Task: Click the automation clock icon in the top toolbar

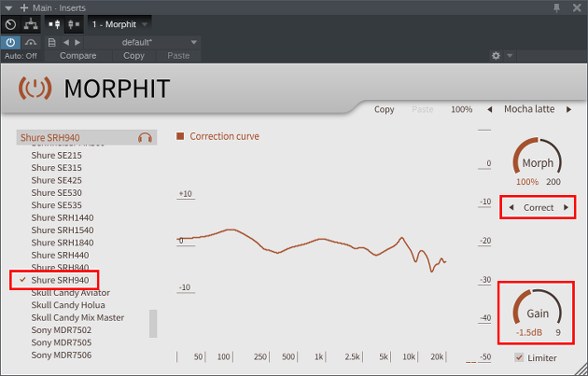Action: coord(11,25)
